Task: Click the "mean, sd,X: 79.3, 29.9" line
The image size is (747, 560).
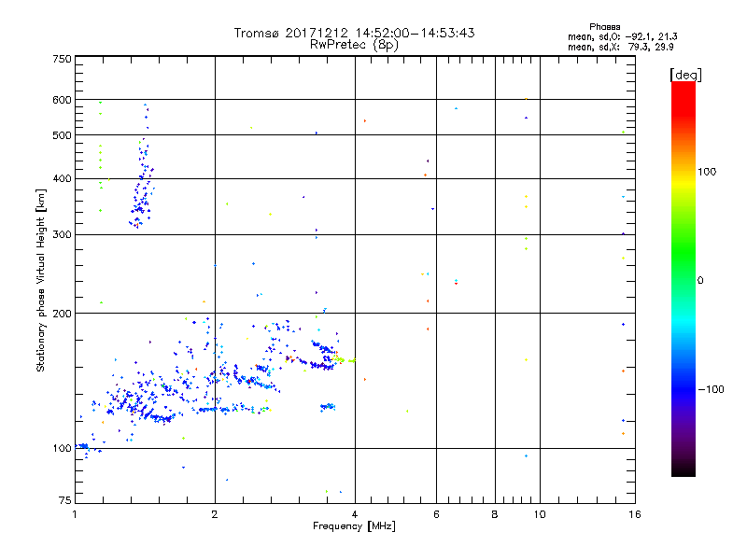Action: (x=620, y=47)
